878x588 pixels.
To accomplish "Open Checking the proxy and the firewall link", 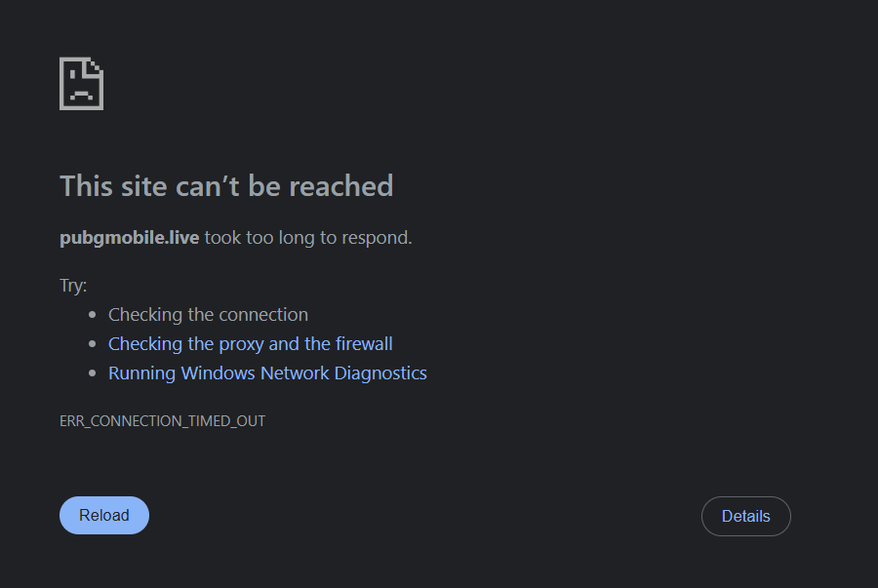I will (x=250, y=344).
